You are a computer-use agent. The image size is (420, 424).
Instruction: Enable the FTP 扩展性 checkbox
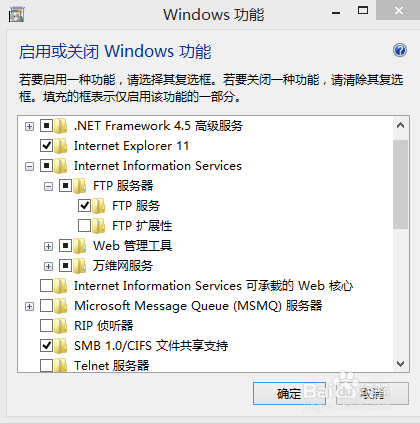(x=84, y=226)
